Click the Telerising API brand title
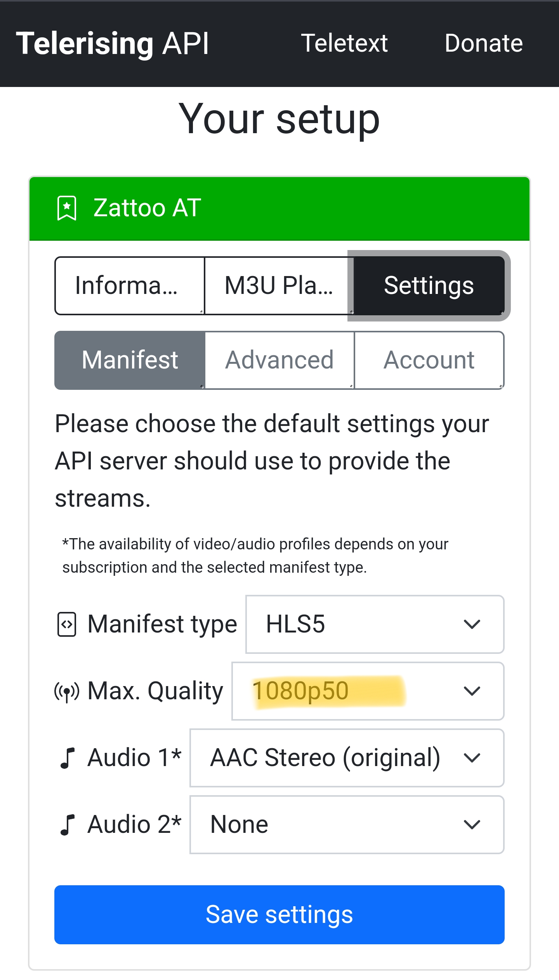The width and height of the screenshot is (559, 980). tap(113, 43)
